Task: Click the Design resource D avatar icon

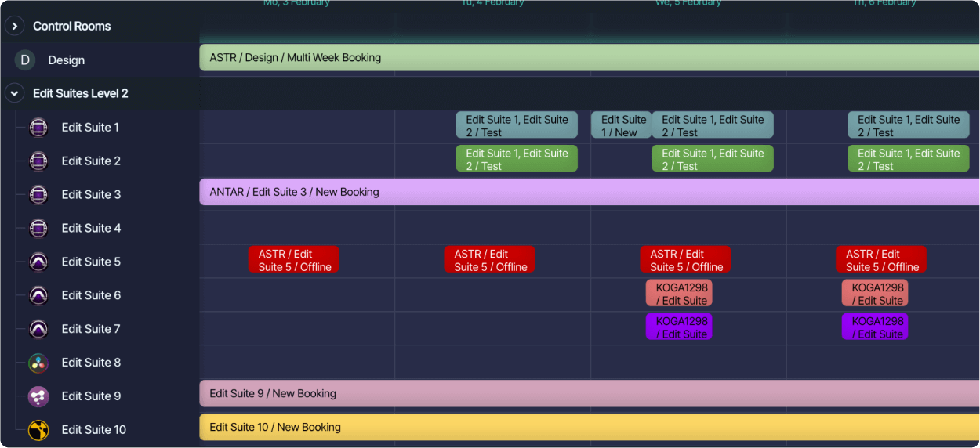Action: pos(25,60)
